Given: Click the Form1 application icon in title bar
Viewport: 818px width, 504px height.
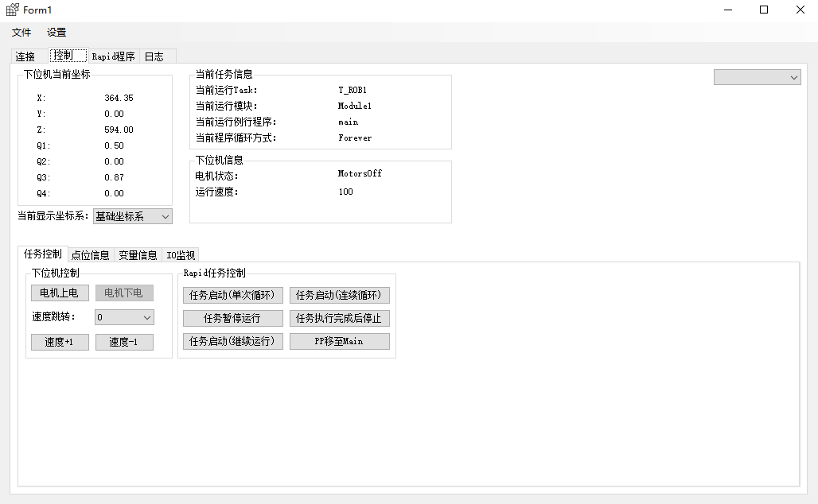Looking at the screenshot, I should click(x=10, y=10).
